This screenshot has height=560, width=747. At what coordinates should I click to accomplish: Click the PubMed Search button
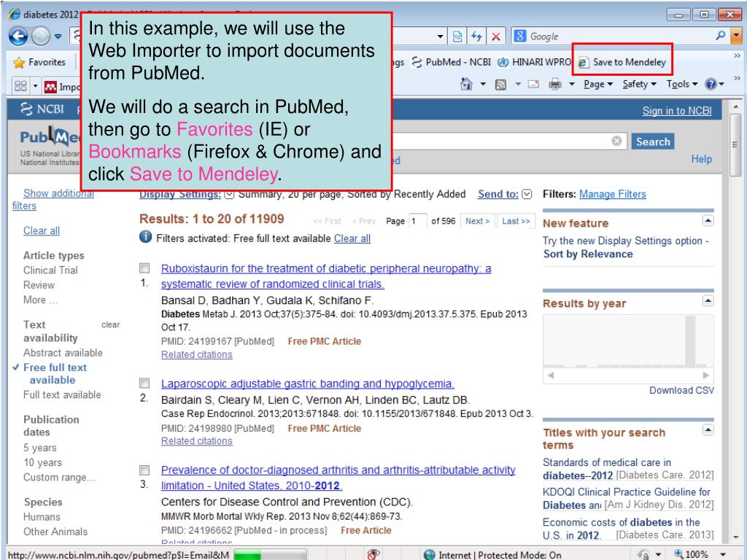[653, 141]
